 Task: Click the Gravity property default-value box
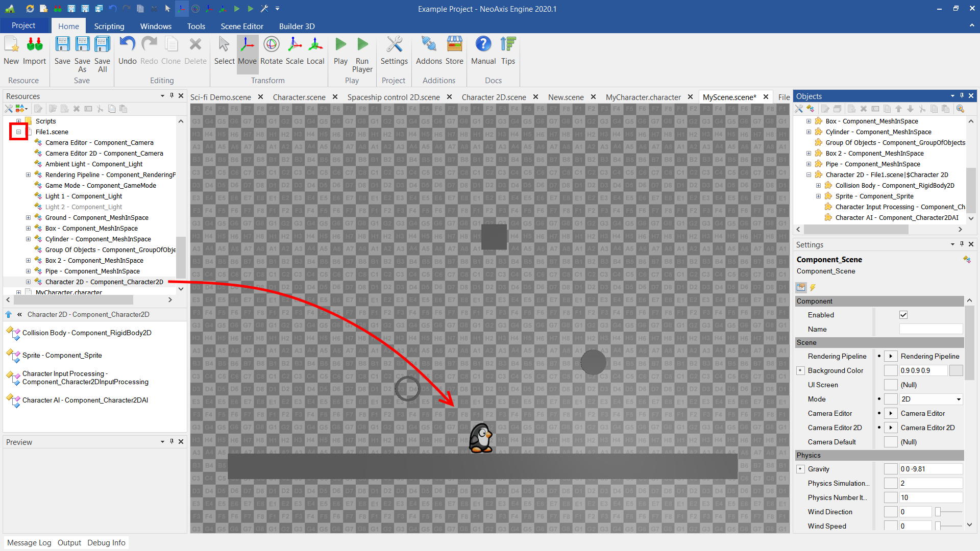[x=891, y=469]
